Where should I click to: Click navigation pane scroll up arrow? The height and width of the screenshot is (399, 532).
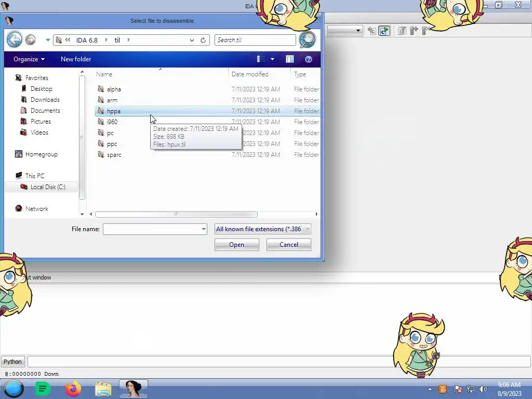pos(82,72)
